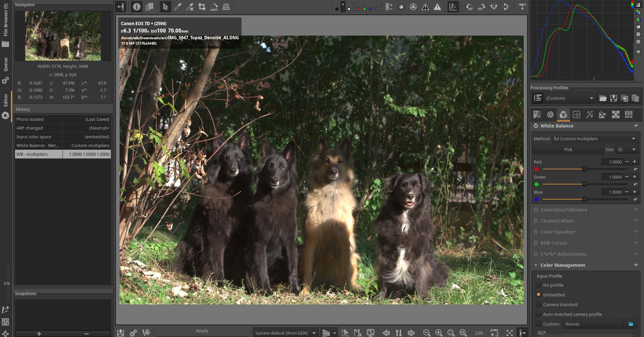Switch to the File Browser tab
This screenshot has width=644, height=337.
click(6, 20)
